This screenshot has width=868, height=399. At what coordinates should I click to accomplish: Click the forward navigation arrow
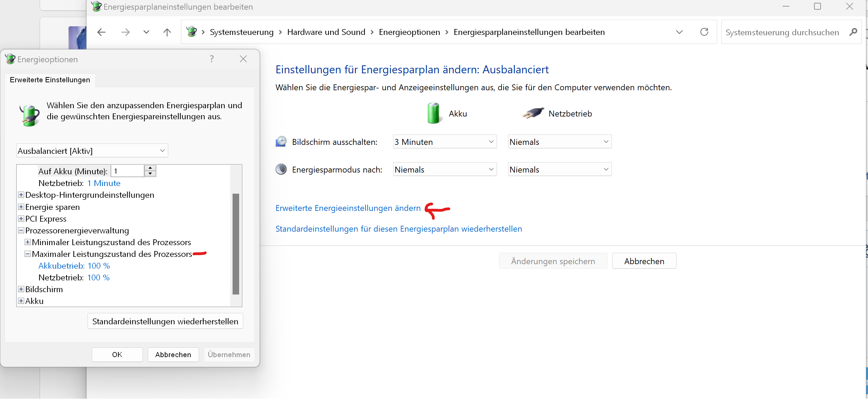[125, 32]
